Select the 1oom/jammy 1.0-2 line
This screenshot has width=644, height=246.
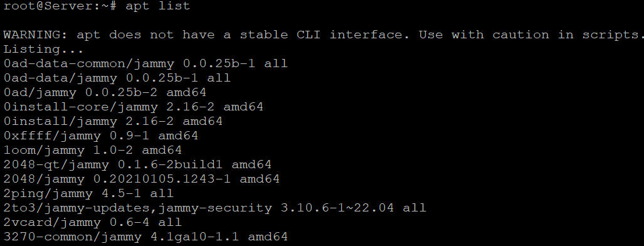click(92, 150)
